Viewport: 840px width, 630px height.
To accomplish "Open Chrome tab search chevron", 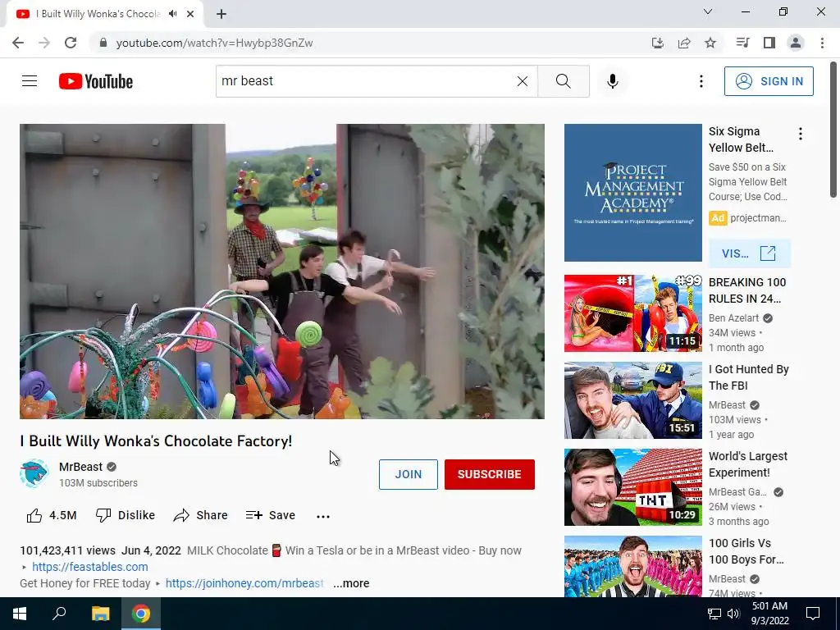I will click(708, 11).
